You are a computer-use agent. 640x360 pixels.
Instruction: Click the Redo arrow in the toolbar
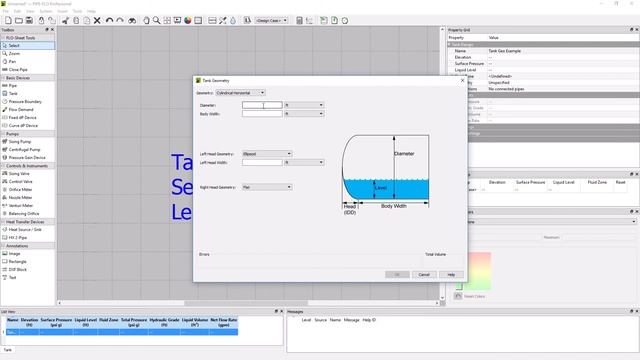click(x=120, y=20)
